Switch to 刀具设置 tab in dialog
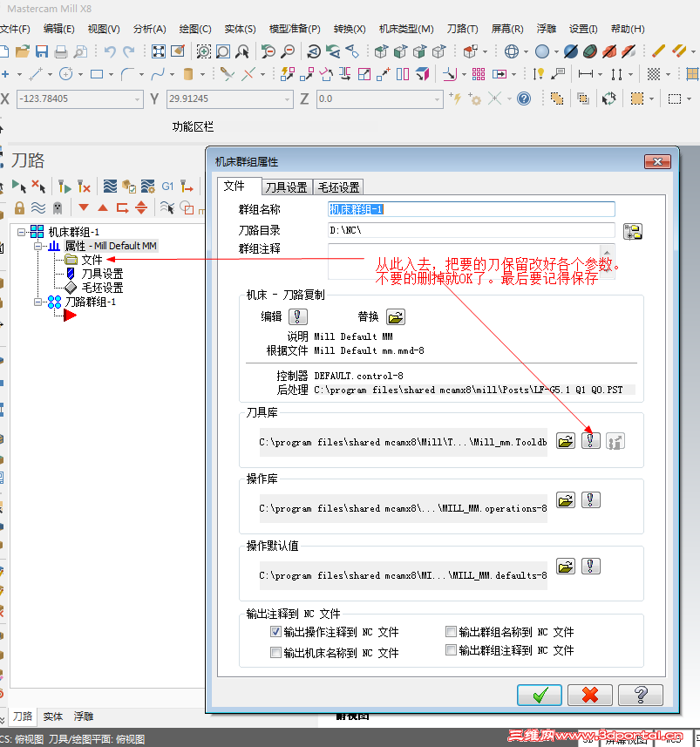Image resolution: width=700 pixels, height=747 pixels. coord(287,187)
